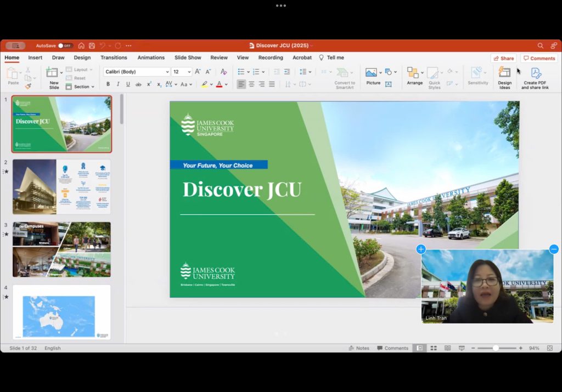
Task: Click English language indicator
Action: [x=52, y=348]
